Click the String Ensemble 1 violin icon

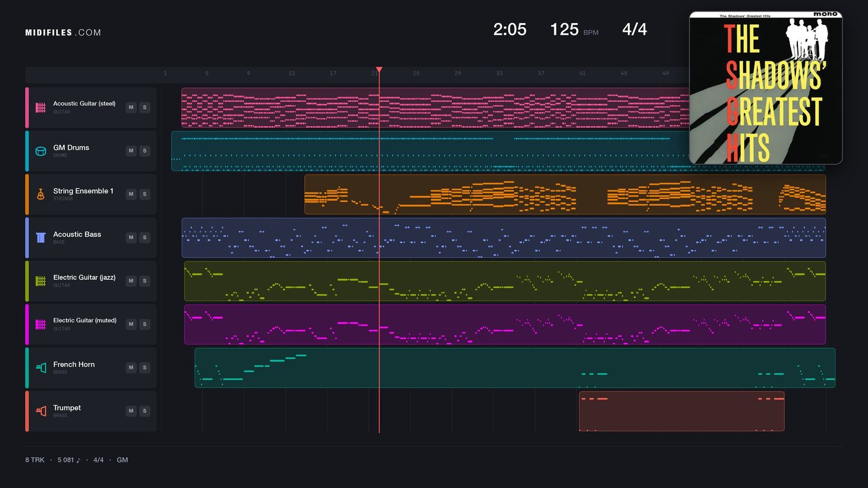(x=41, y=194)
